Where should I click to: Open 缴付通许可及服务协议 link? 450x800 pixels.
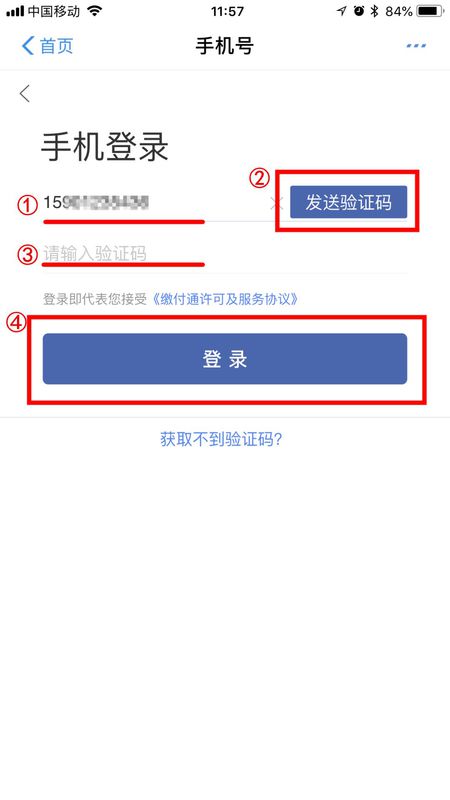(x=225, y=299)
